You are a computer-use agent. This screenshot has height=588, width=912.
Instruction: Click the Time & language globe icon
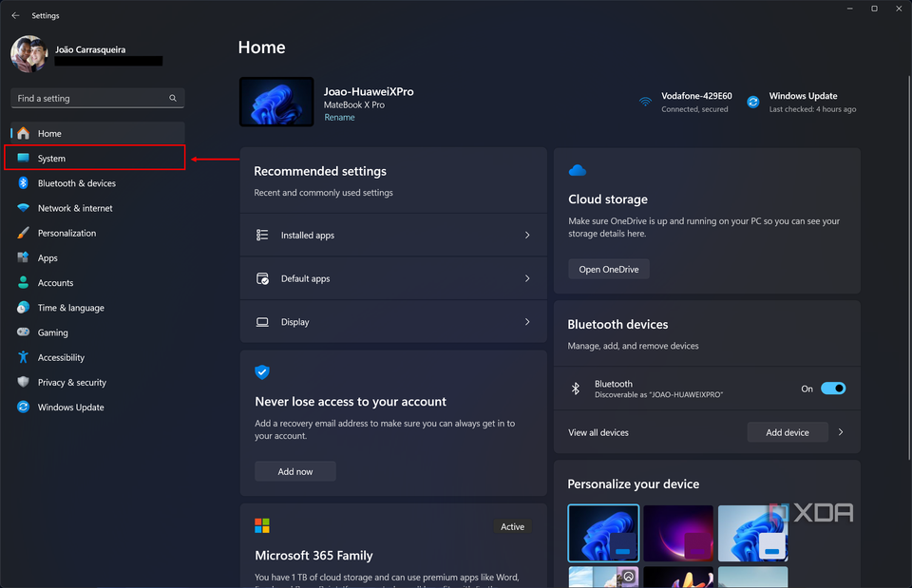tap(23, 308)
